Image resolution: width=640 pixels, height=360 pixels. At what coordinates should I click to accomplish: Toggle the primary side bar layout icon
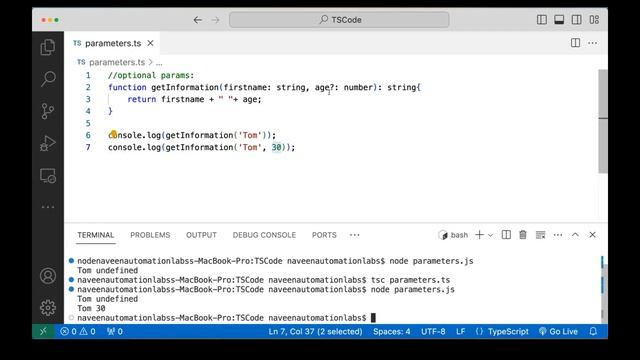542,20
